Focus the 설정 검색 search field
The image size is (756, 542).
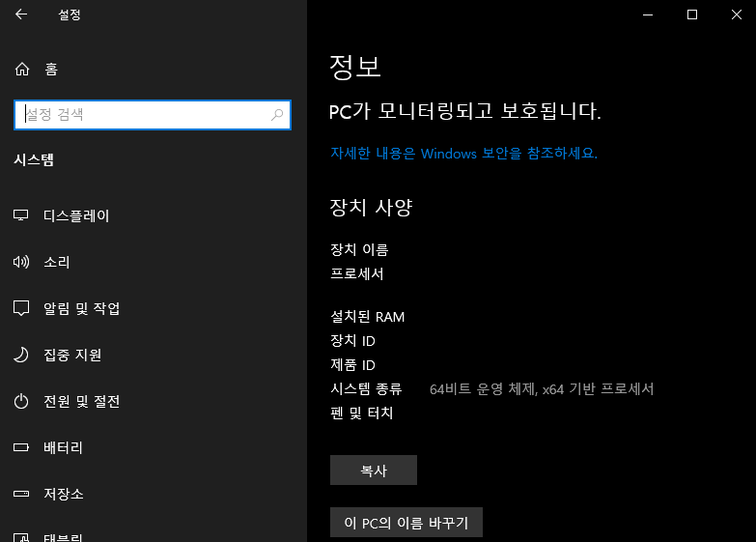pos(153,115)
